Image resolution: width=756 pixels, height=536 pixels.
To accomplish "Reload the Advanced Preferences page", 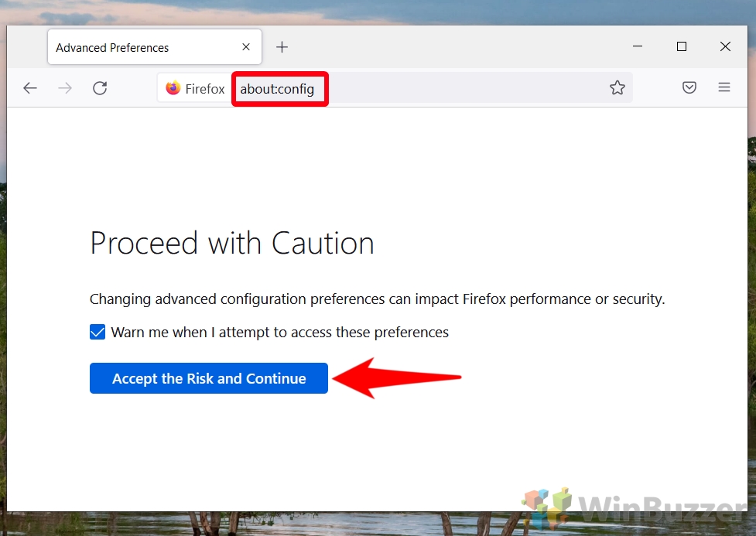I will point(100,87).
